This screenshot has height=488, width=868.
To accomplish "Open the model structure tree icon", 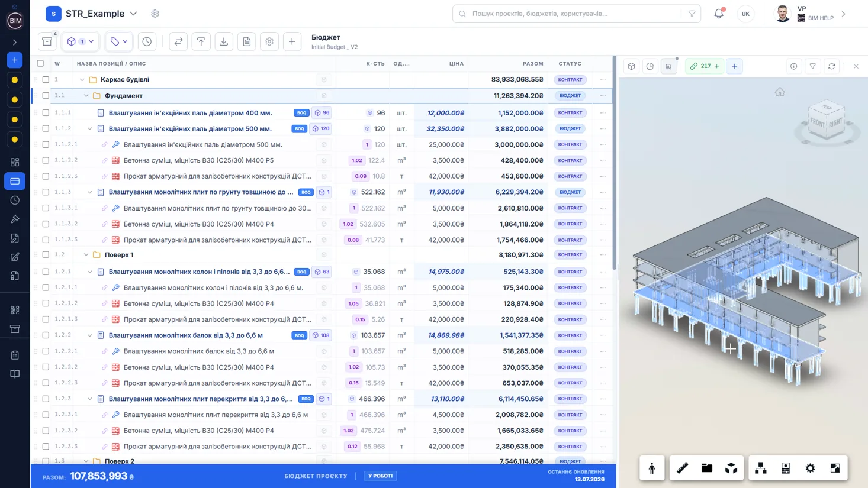I will coord(761,468).
